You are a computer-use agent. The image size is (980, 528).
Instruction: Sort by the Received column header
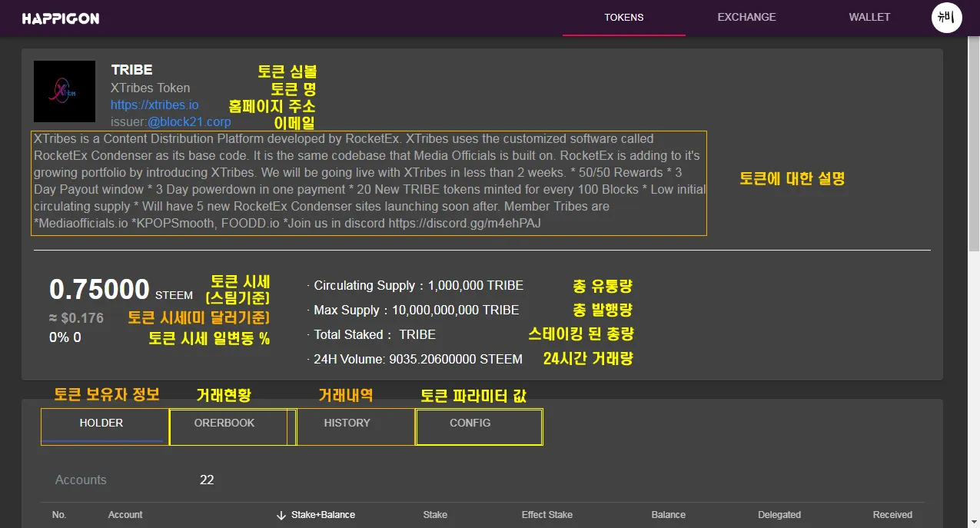(x=892, y=515)
